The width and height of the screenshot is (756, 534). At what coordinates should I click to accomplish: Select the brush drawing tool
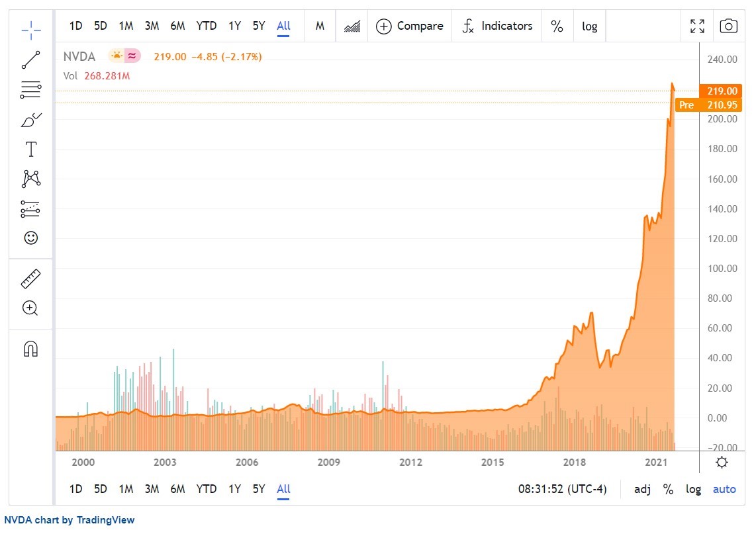tap(31, 120)
